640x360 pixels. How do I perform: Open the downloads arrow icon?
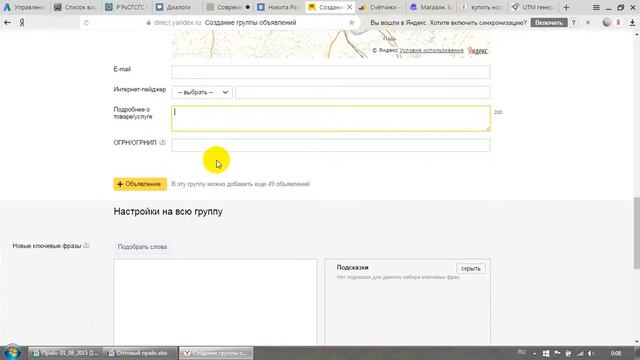(632, 23)
